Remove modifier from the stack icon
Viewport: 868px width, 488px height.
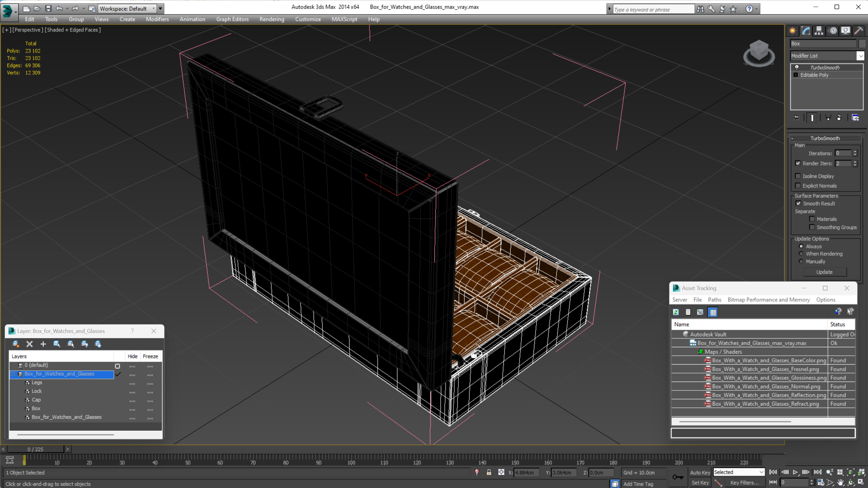839,118
